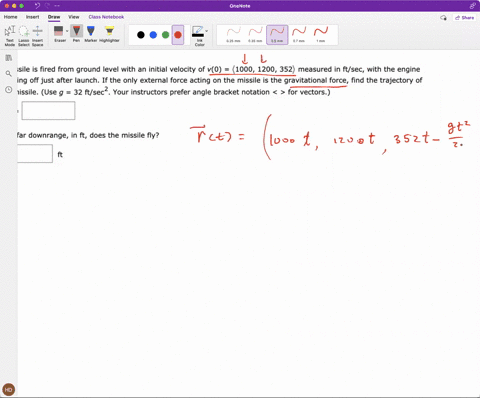Click the collaboration icon in title bar
This screenshot has width=480, height=398.
pyautogui.click(x=472, y=6)
